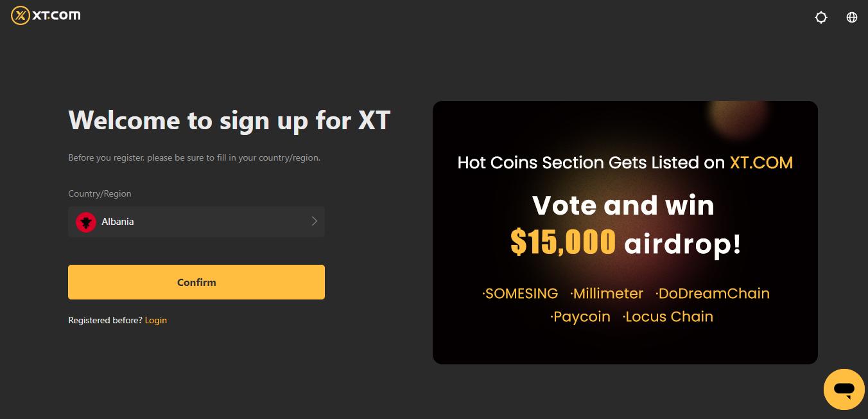Screen dimensions: 868x419
Task: Click the circular X emblem in the logo
Action: coord(19,15)
